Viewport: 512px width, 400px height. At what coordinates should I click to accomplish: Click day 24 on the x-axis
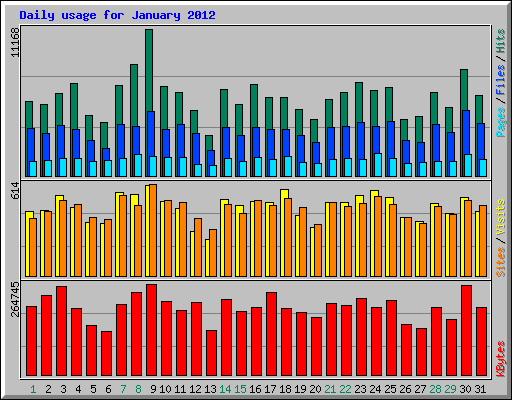[x=375, y=389]
